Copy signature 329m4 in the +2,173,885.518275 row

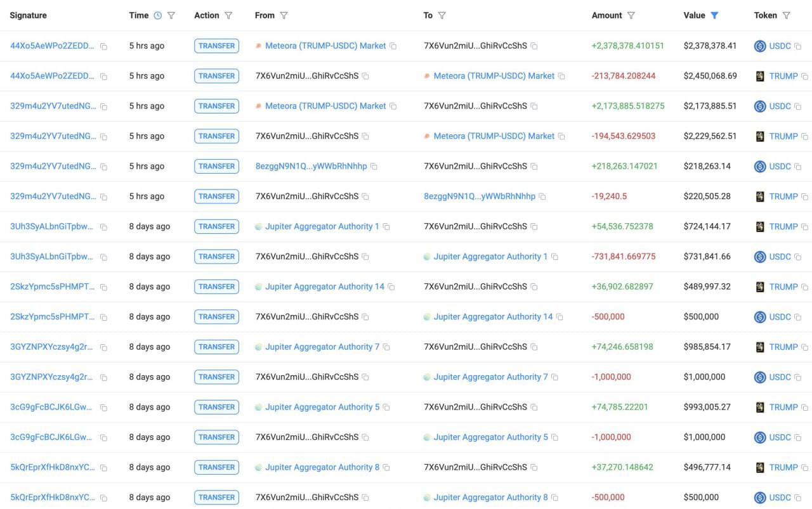tap(103, 106)
